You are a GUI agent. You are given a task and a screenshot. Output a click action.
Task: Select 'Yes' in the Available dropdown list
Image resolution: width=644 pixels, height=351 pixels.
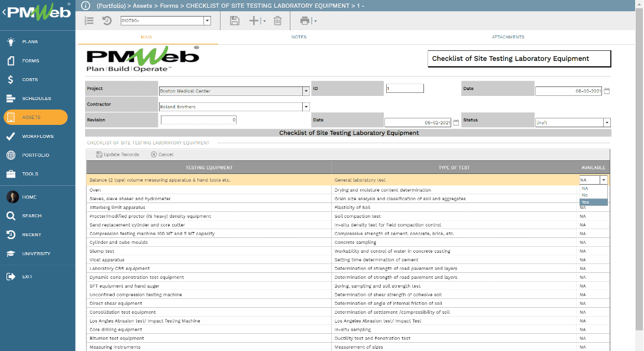click(593, 202)
